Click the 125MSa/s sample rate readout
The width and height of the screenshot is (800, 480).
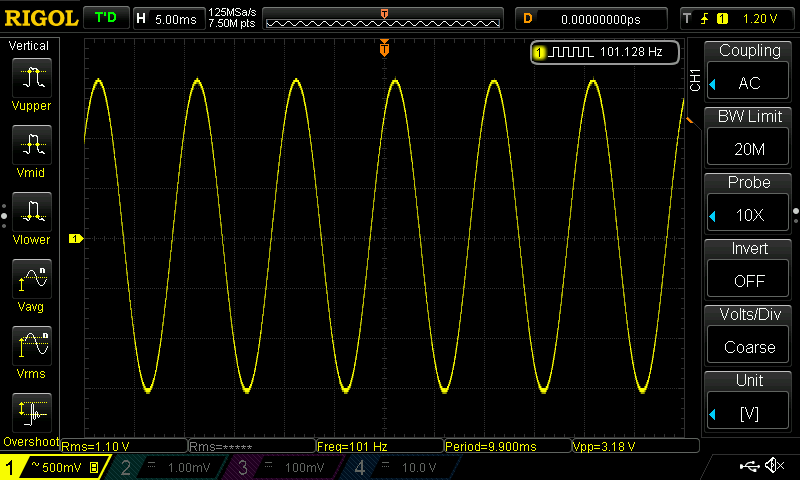pos(232,12)
